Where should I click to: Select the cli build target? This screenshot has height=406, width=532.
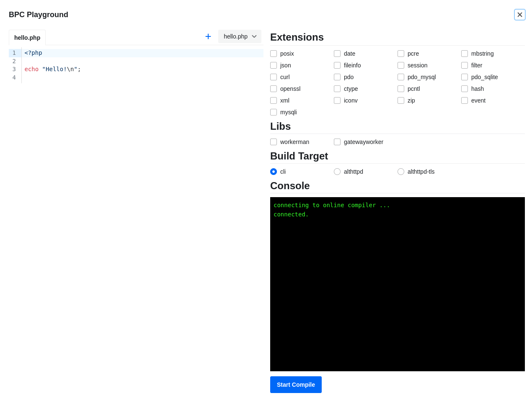[x=274, y=172]
